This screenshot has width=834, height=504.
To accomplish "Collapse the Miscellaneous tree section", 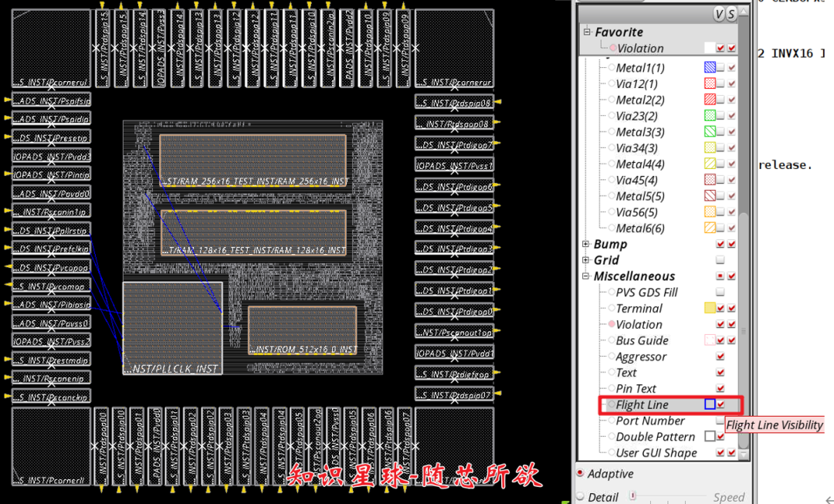I will 585,276.
